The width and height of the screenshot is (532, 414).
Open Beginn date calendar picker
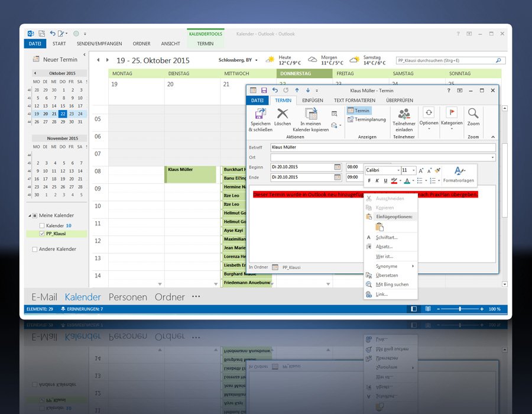point(338,167)
